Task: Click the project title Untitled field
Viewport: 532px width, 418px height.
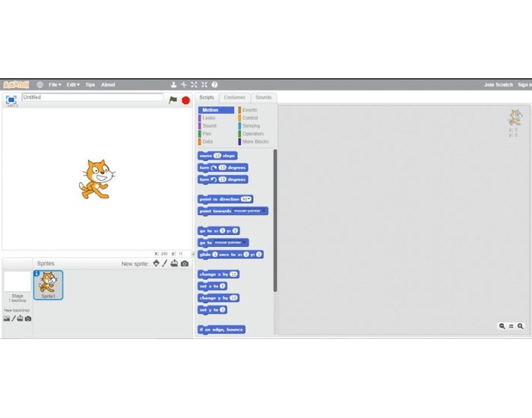Action: 92,97
